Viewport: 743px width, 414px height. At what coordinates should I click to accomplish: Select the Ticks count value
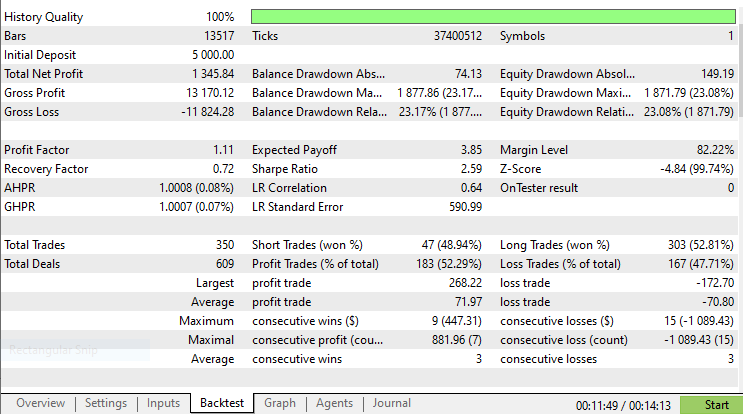(458, 36)
